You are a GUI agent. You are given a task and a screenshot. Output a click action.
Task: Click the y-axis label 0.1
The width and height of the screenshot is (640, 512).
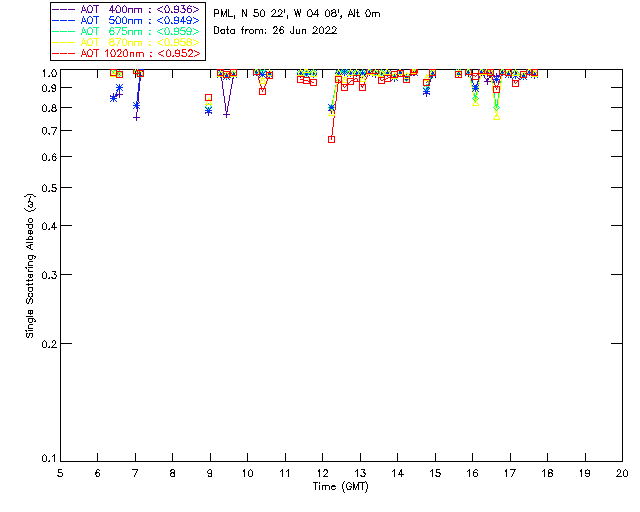(x=49, y=459)
